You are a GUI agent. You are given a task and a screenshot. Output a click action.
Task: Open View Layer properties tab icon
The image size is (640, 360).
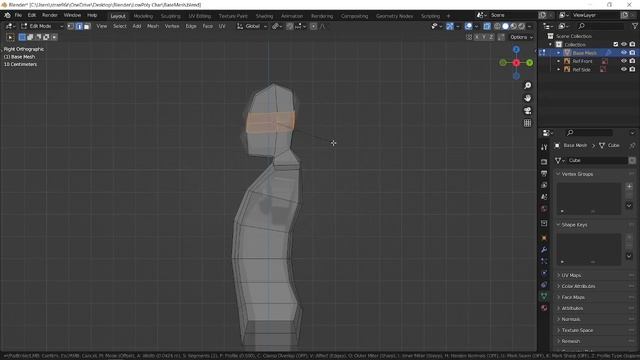pyautogui.click(x=544, y=185)
